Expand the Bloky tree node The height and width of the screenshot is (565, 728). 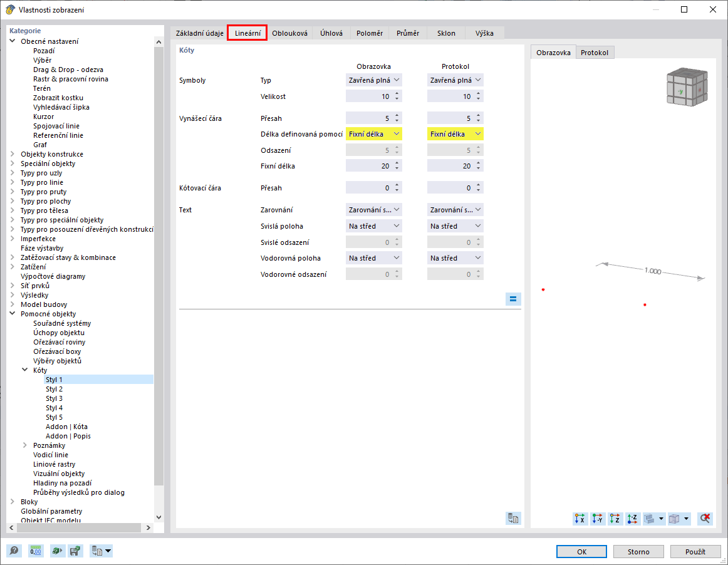click(13, 501)
